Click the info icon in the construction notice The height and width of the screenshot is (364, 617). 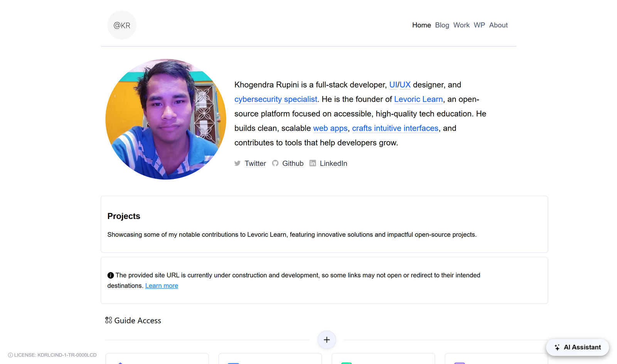[110, 275]
